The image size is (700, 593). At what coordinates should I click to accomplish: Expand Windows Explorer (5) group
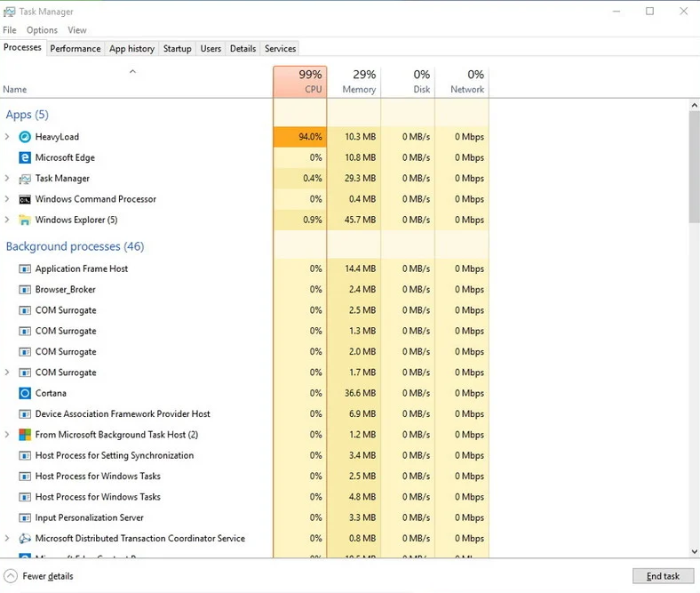pos(7,220)
